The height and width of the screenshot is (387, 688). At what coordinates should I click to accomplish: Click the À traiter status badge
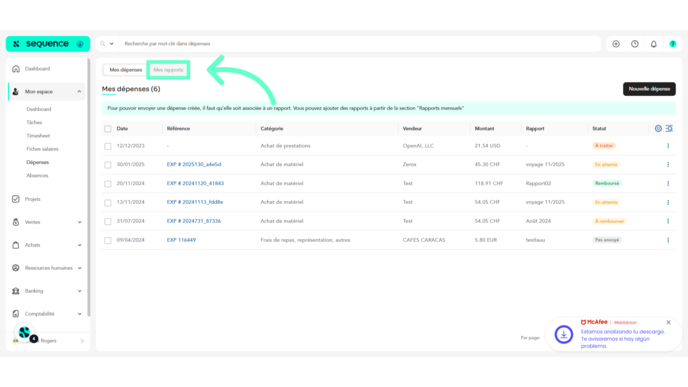[604, 146]
